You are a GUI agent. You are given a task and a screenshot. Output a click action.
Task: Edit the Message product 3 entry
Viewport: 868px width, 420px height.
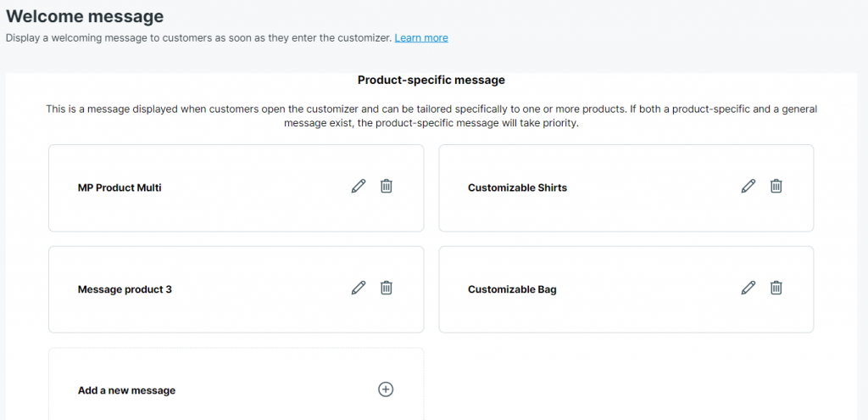359,288
